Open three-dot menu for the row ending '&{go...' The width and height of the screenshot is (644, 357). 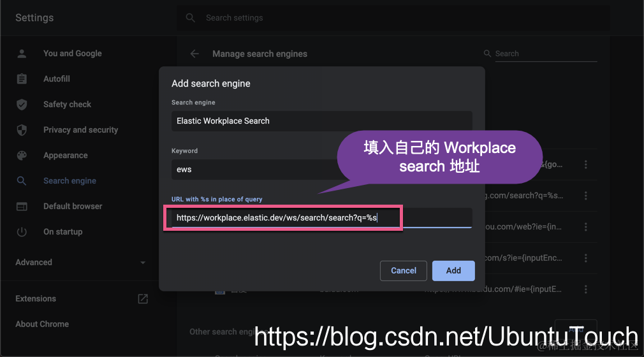[586, 164]
